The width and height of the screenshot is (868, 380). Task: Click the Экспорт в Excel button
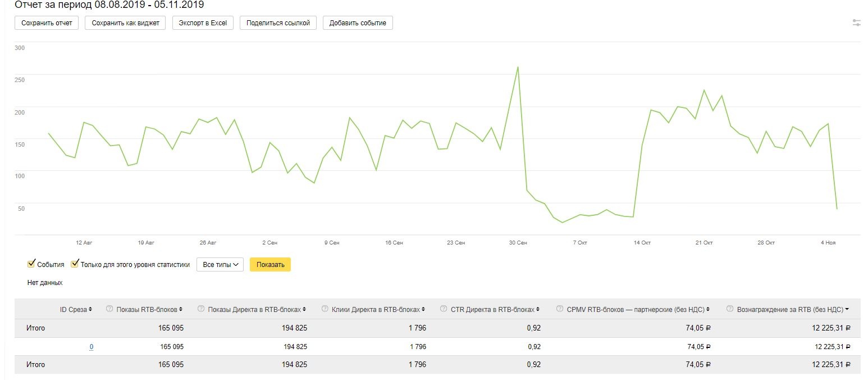click(203, 23)
